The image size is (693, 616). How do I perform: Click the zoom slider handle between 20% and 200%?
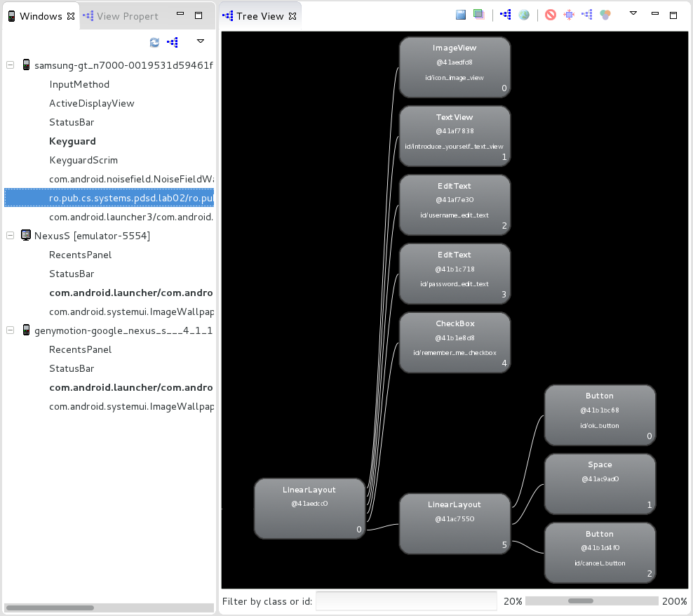tap(580, 601)
